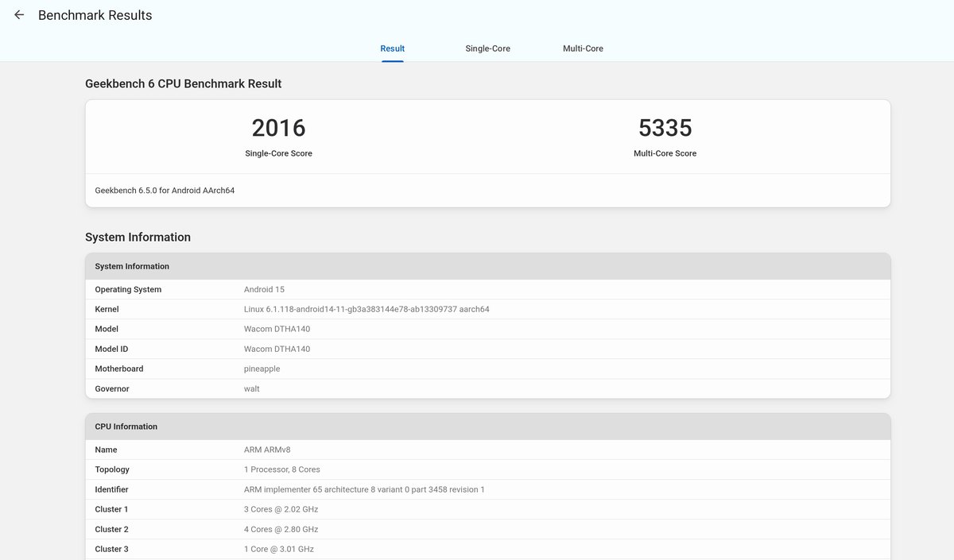Click the Geekbench 6 CPU Benchmark Result heading
The width and height of the screenshot is (954, 560).
[183, 83]
